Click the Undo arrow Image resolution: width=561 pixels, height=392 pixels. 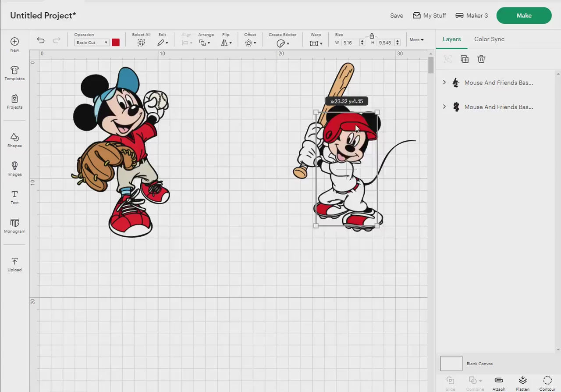(40, 40)
